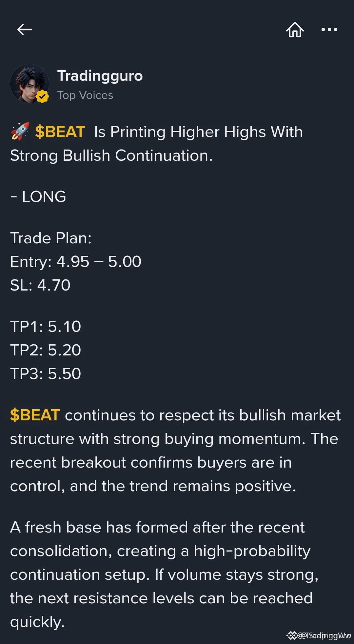The height and width of the screenshot is (644, 354).
Task: Tap the yellow verified badge on avatar
Action: 42,96
